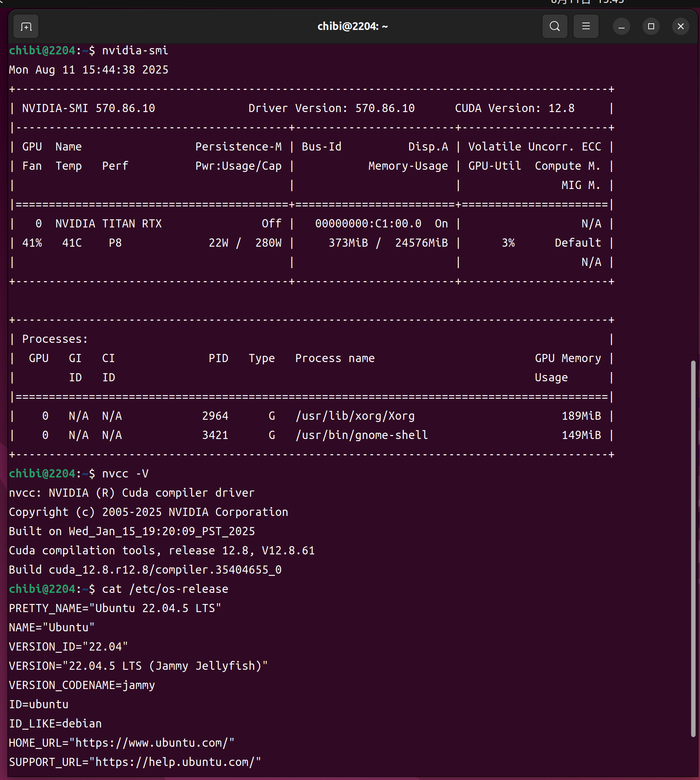This screenshot has width=700, height=780.
Task: Click the CUDA Version 12.8 text
Action: [514, 108]
